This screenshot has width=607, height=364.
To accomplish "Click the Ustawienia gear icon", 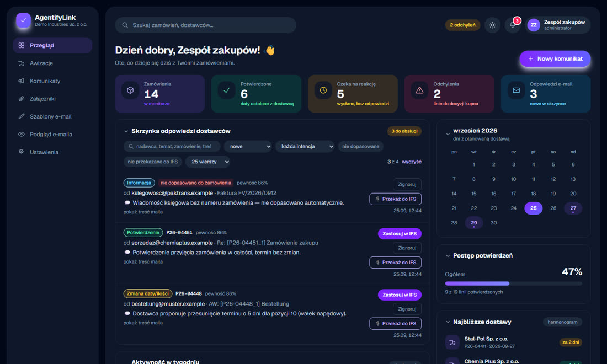I will point(22,152).
